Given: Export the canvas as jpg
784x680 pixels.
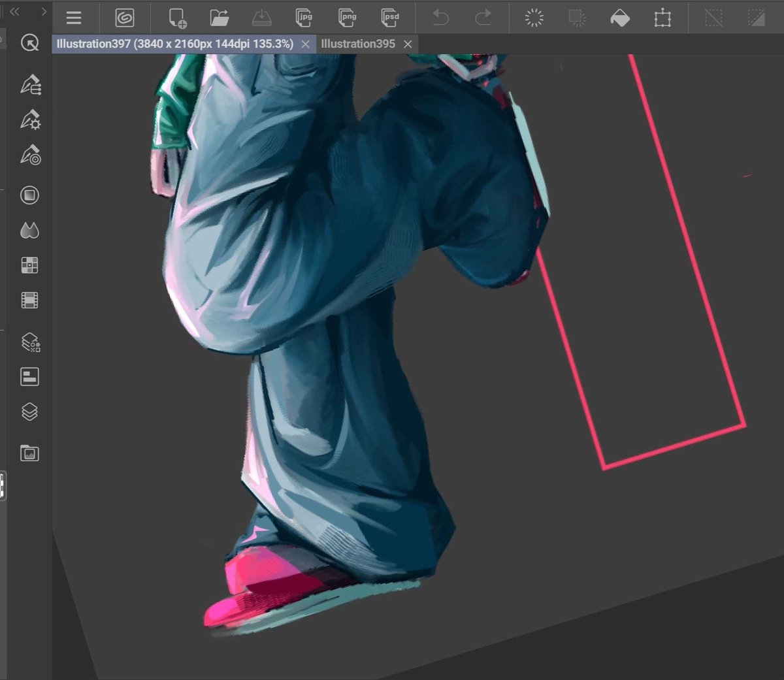Looking at the screenshot, I should (304, 18).
